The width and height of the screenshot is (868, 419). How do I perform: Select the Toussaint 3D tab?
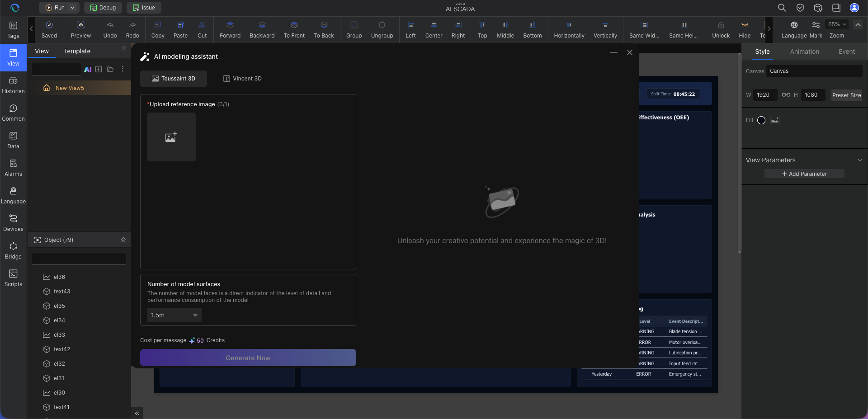coord(174,79)
